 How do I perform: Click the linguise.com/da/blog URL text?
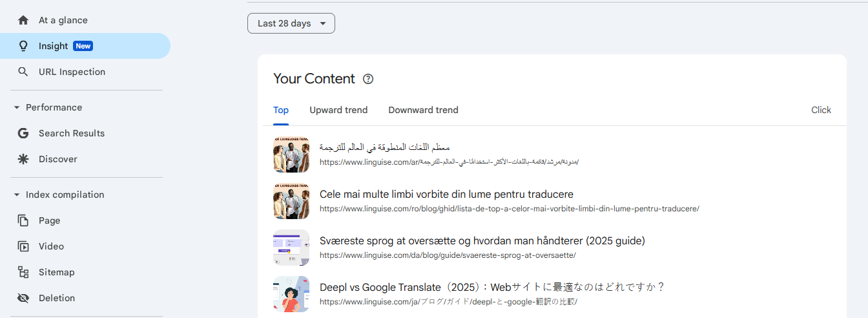click(448, 255)
